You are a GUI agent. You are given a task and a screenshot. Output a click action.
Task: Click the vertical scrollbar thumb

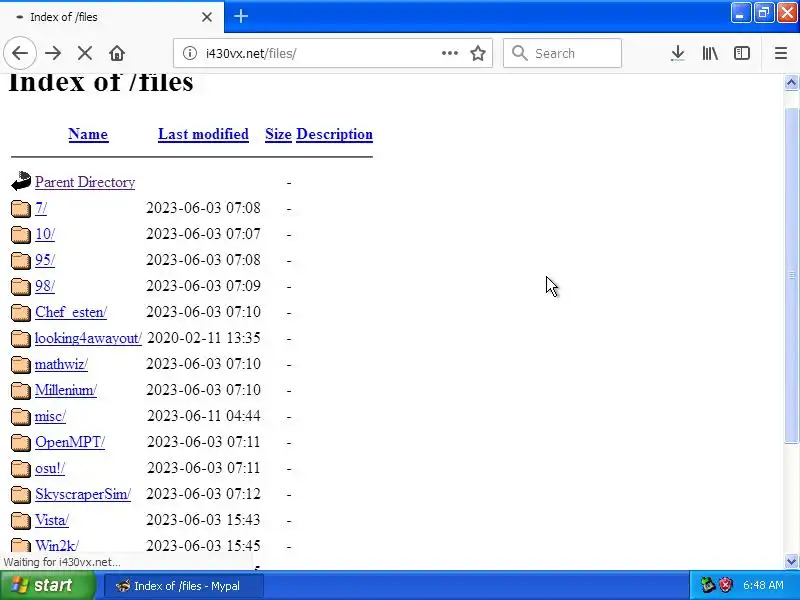pos(791,276)
